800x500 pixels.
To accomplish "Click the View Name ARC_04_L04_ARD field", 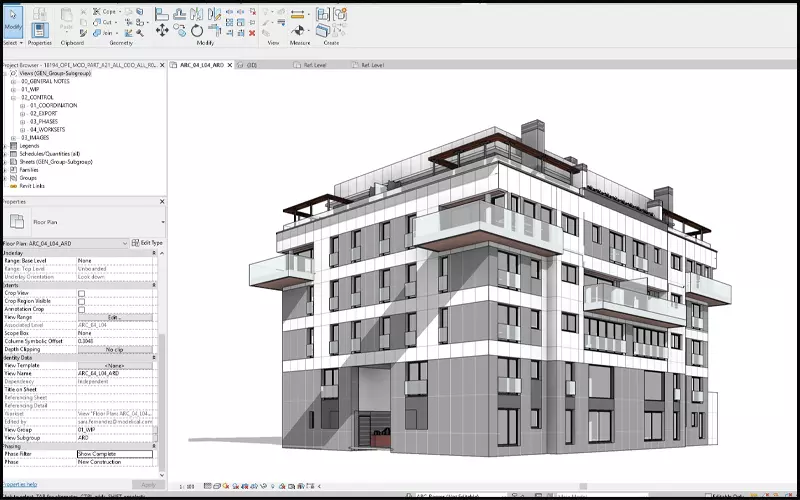I will tap(115, 373).
